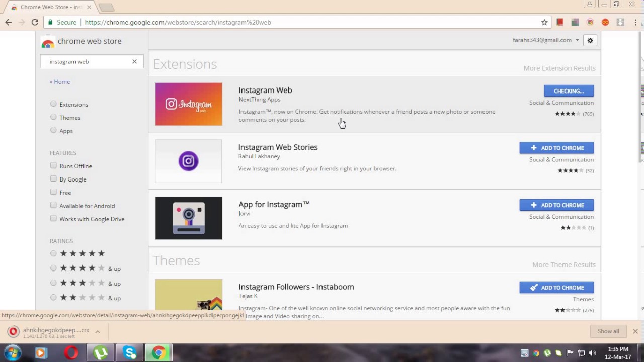Switch to Chrome in the taskbar
644x362 pixels.
click(x=158, y=353)
